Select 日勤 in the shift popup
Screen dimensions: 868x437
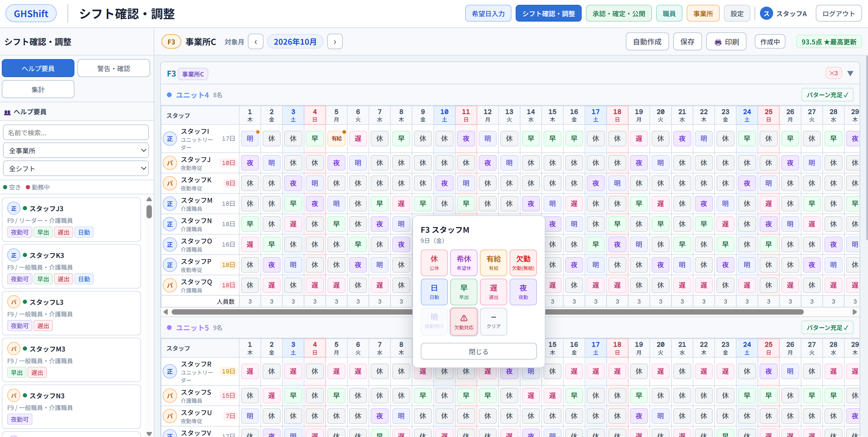434,292
